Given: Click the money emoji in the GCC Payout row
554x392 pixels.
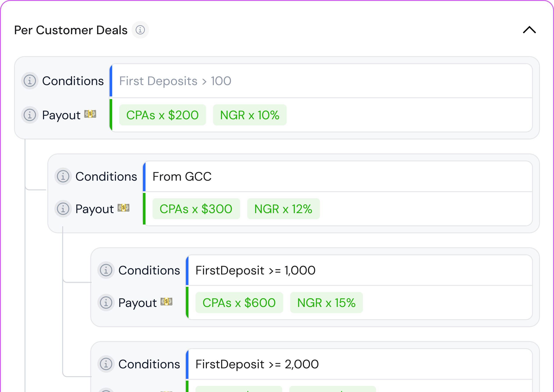Looking at the screenshot, I should click(x=124, y=208).
